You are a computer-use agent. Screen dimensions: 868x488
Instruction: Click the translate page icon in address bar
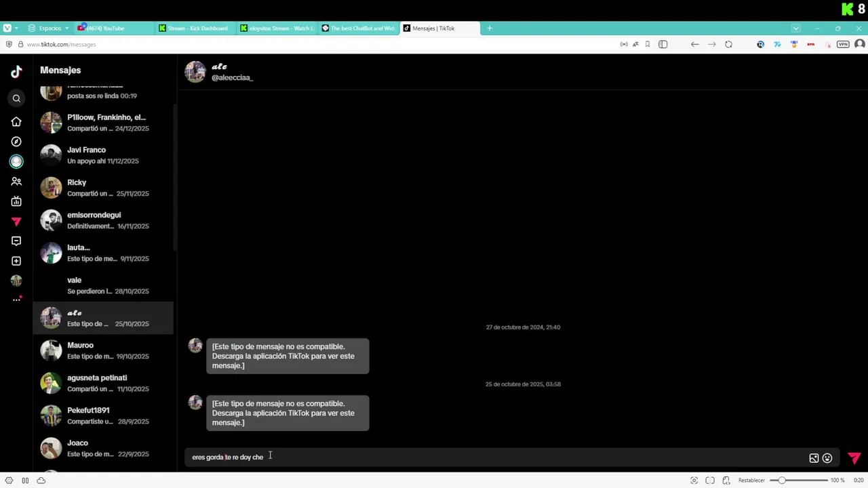pos(635,44)
